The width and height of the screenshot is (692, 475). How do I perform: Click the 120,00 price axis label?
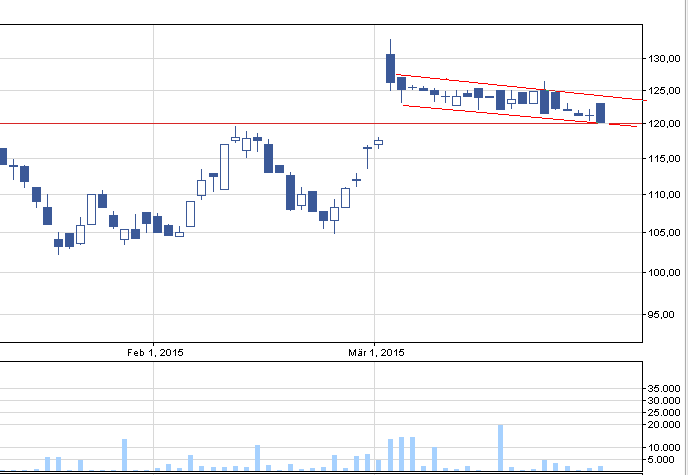pyautogui.click(x=665, y=124)
